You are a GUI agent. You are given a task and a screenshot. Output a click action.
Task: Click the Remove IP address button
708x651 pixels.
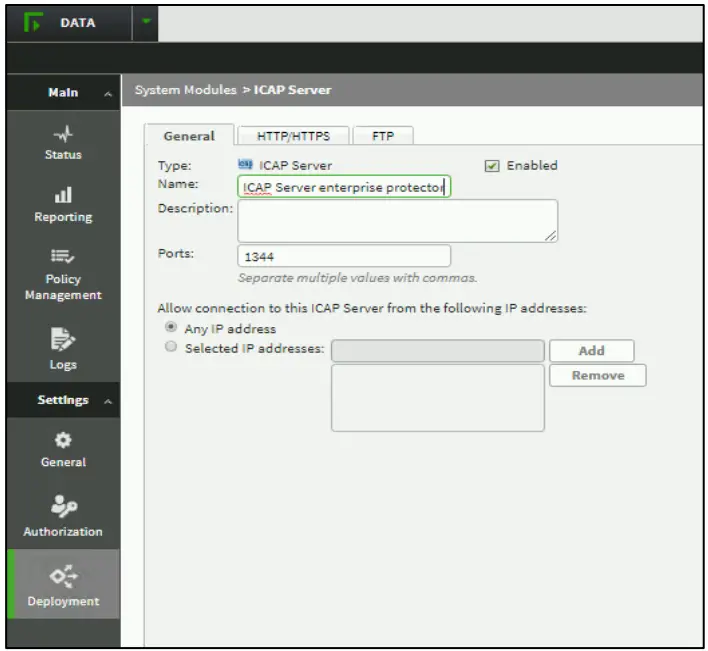click(598, 376)
